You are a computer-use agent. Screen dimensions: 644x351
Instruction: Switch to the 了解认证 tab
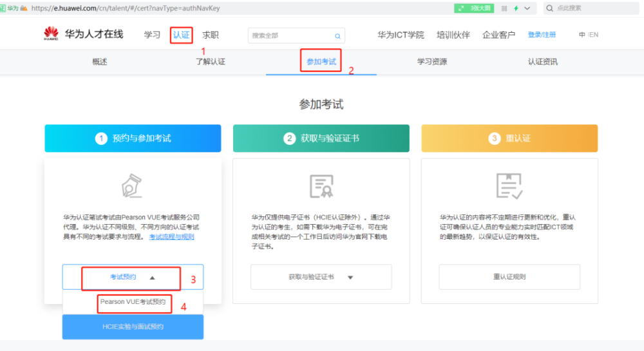[211, 62]
